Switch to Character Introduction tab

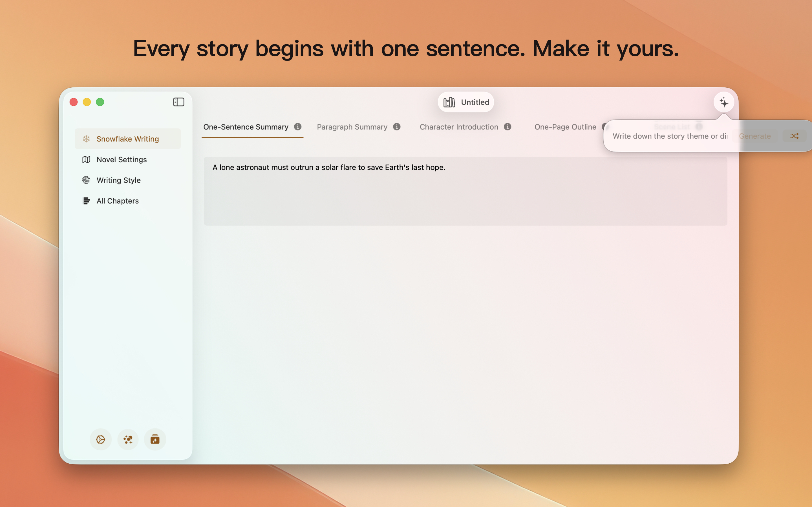tap(459, 127)
